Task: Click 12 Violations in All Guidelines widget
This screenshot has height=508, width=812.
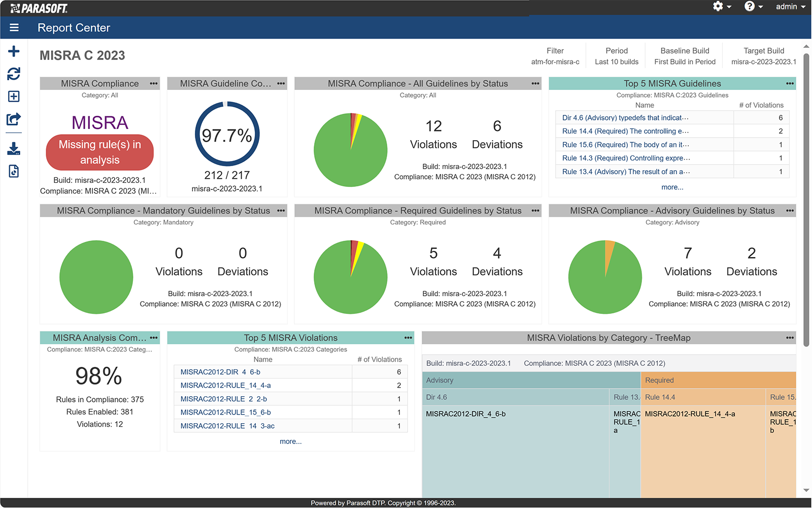Action: click(x=433, y=135)
